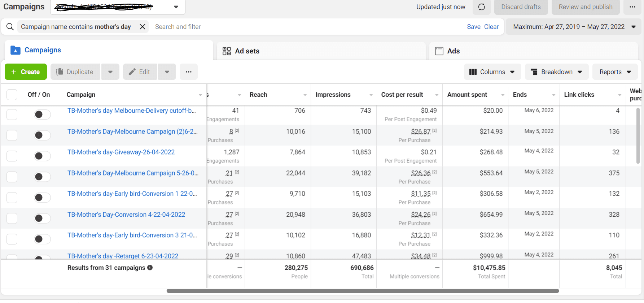Click the Ad sets grid icon
This screenshot has width=644, height=303.
coord(227,51)
